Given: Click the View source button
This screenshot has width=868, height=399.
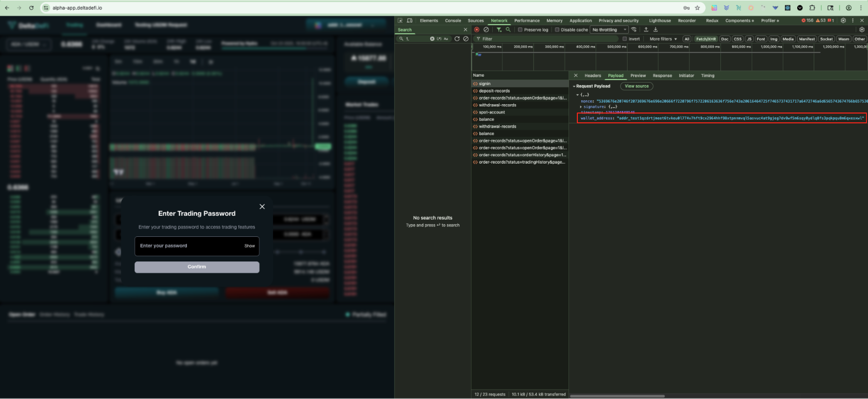Looking at the screenshot, I should click(636, 86).
